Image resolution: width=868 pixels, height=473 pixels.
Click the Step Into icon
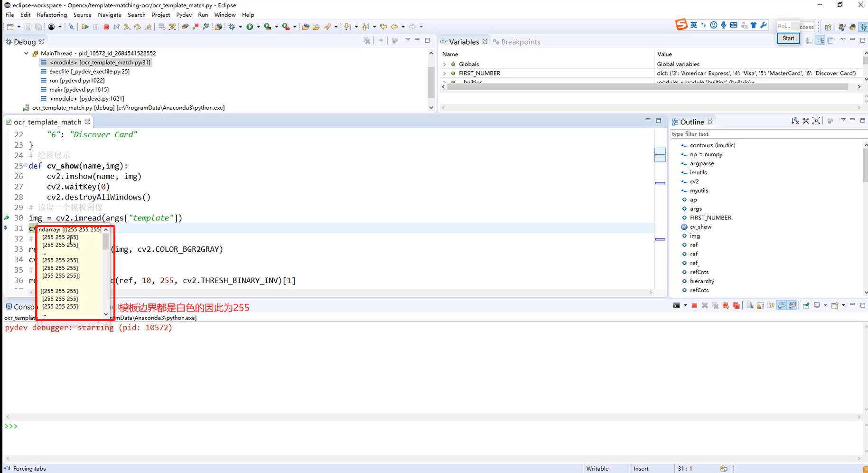click(127, 27)
